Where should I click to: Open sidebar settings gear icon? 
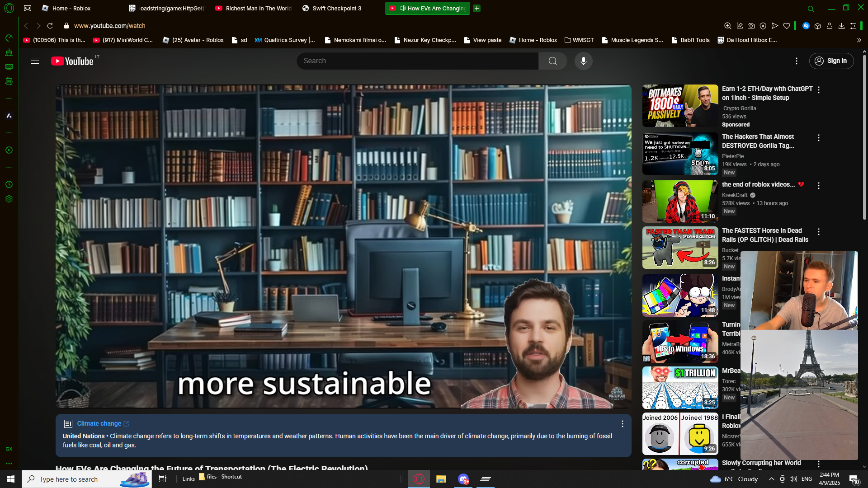[x=9, y=199]
